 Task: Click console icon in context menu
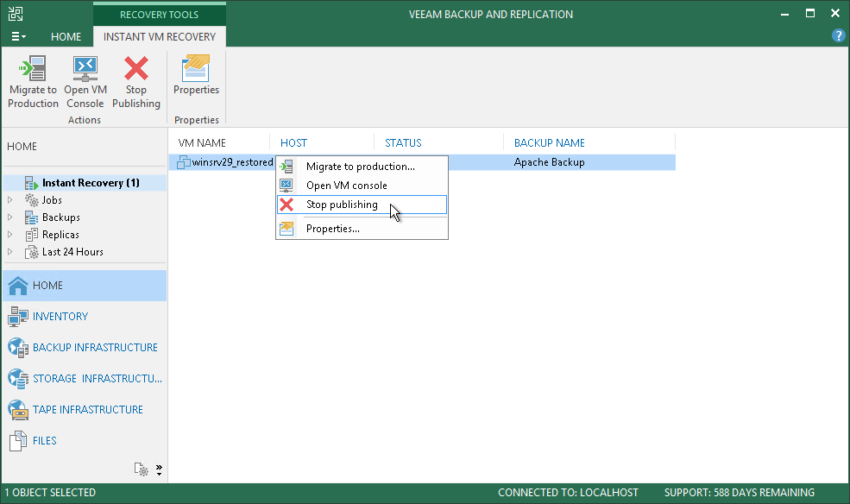click(286, 186)
